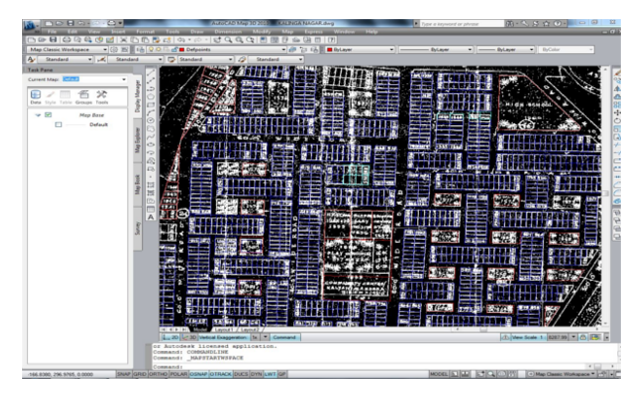Click the Table Style icon in styles toolbar
This screenshot has height=400, width=640.
(x=171, y=59)
